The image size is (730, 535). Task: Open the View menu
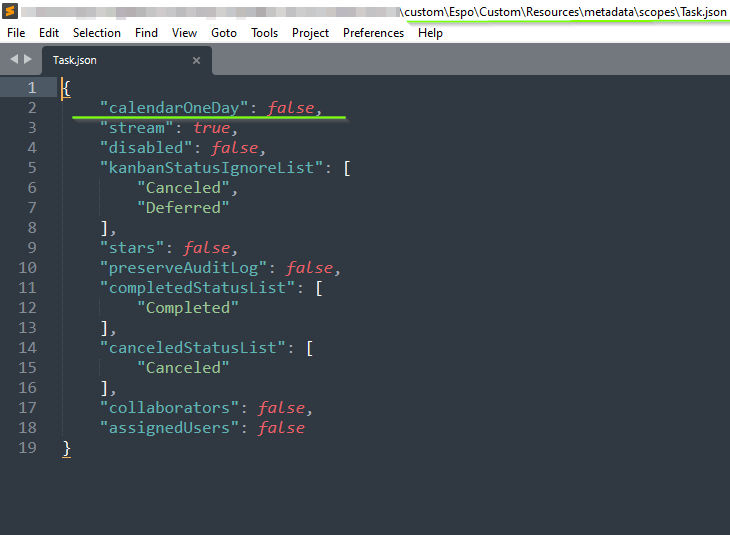pos(184,33)
